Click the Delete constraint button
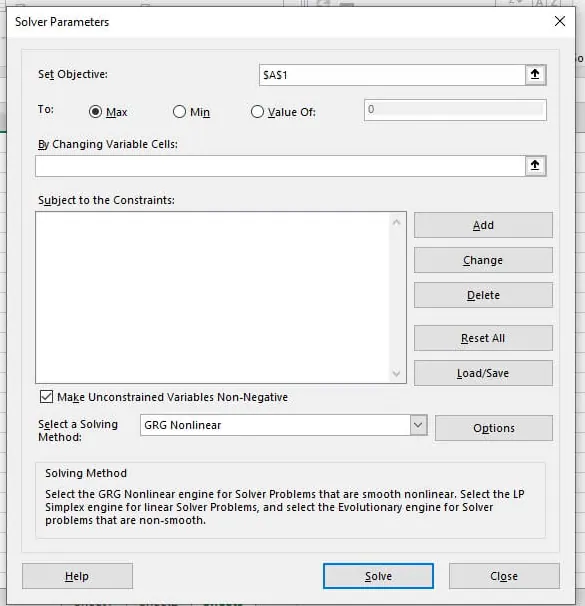585x606 pixels. 483,295
